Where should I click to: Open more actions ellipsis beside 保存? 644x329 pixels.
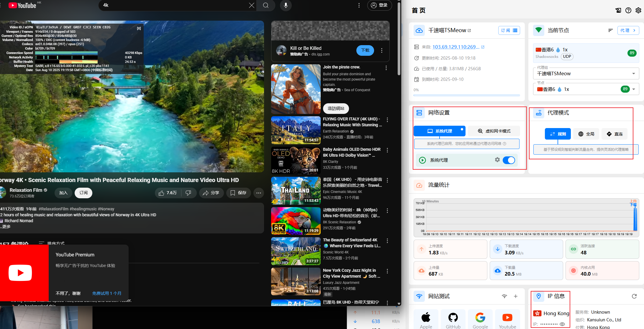pos(259,193)
